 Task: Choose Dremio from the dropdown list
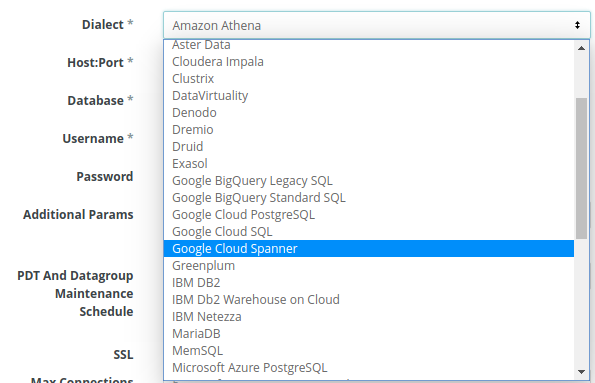369,129
